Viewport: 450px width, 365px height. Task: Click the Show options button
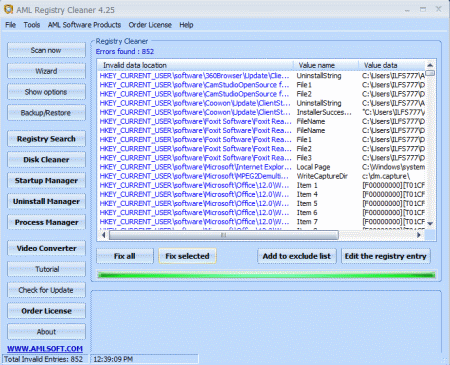pyautogui.click(x=46, y=92)
